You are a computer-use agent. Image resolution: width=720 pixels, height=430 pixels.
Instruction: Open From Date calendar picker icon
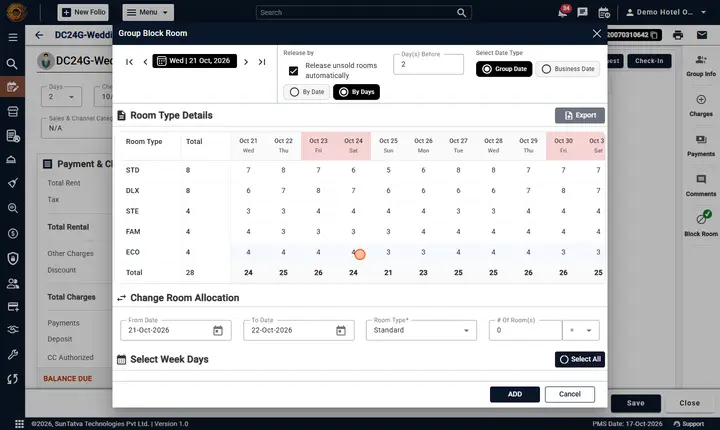[x=218, y=330]
